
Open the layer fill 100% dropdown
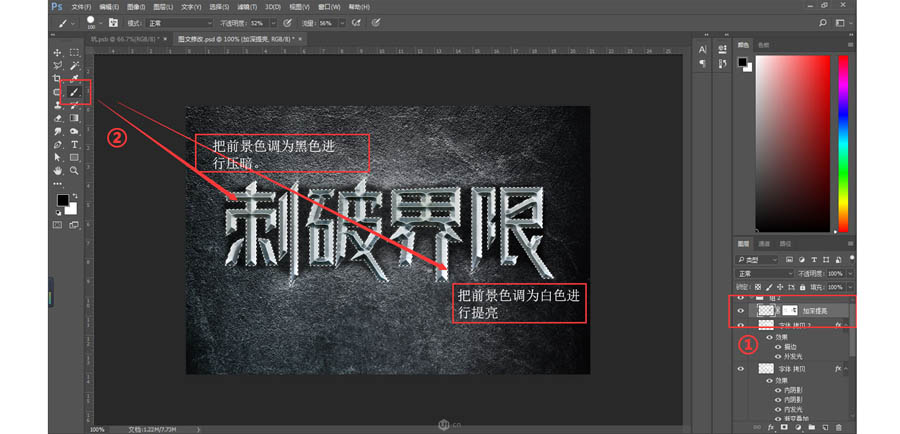point(850,287)
